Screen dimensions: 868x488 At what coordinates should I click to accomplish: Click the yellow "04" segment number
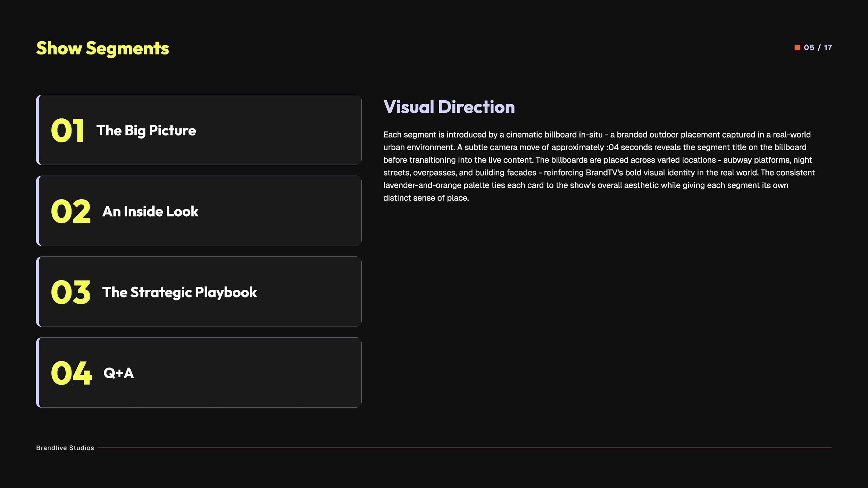pos(71,373)
